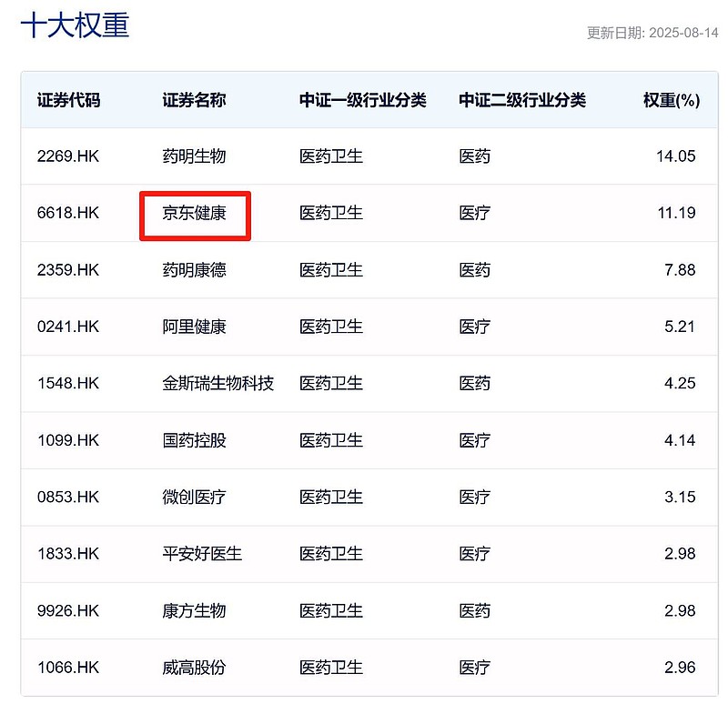Click the 十大权重 heading

[x=75, y=25]
